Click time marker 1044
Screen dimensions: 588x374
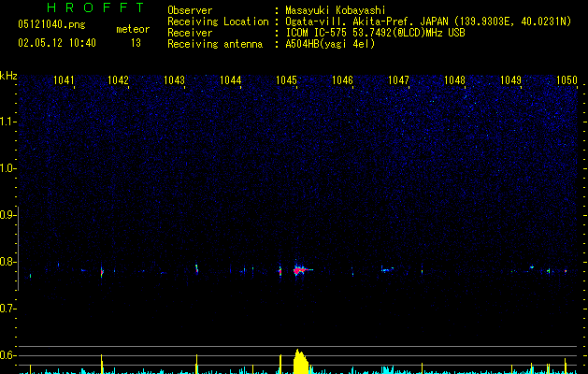230,80
